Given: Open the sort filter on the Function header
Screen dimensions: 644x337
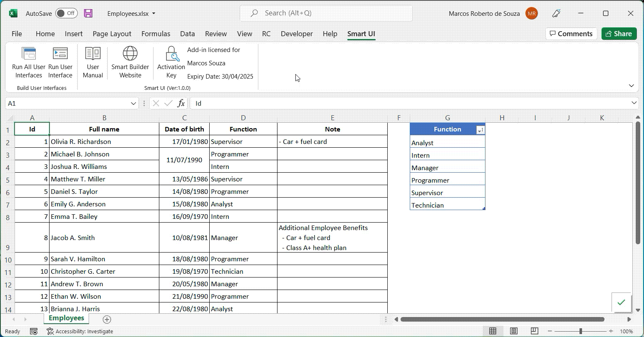Looking at the screenshot, I should click(x=481, y=129).
